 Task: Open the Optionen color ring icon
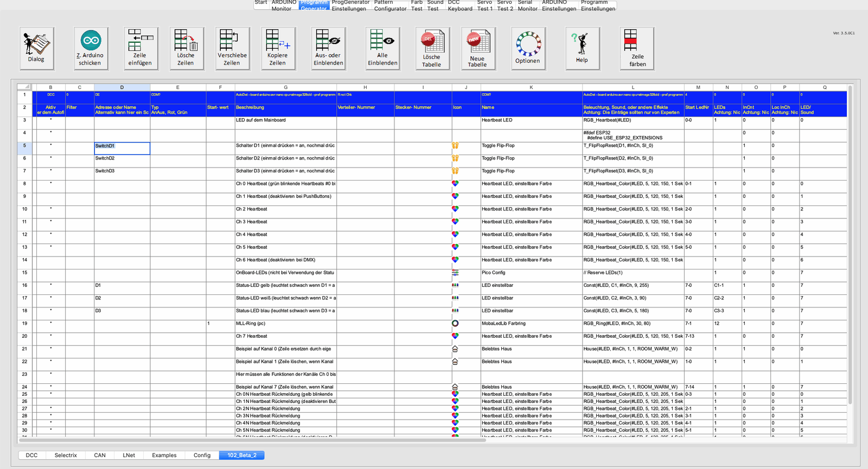528,48
